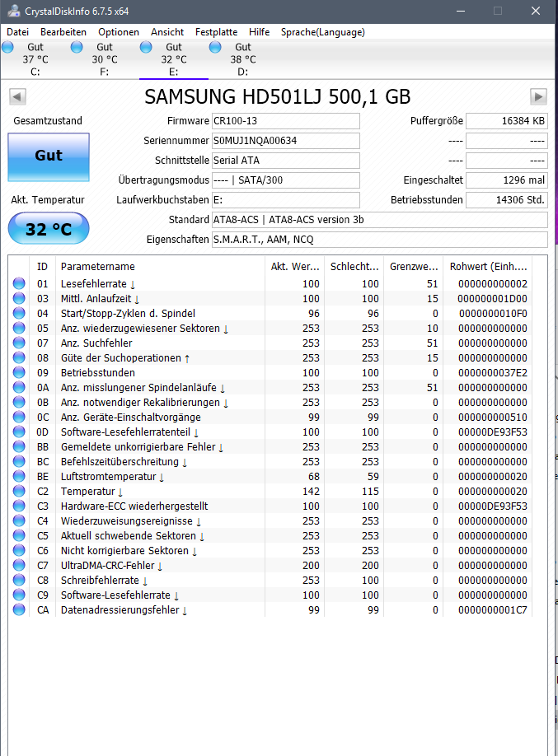Viewport: 558px width, 756px height.
Task: Click status icon for Nicht korrigierbare Sektoren
Action: 19,551
